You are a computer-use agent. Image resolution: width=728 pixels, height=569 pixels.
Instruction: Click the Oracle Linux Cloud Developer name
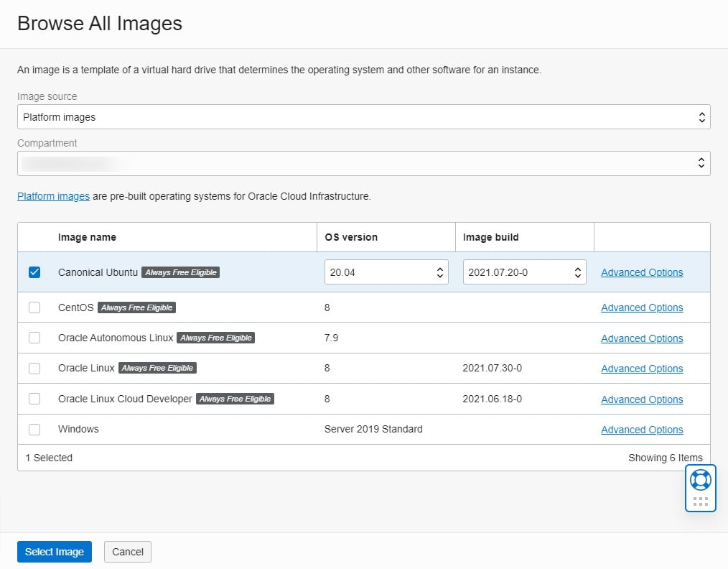125,399
